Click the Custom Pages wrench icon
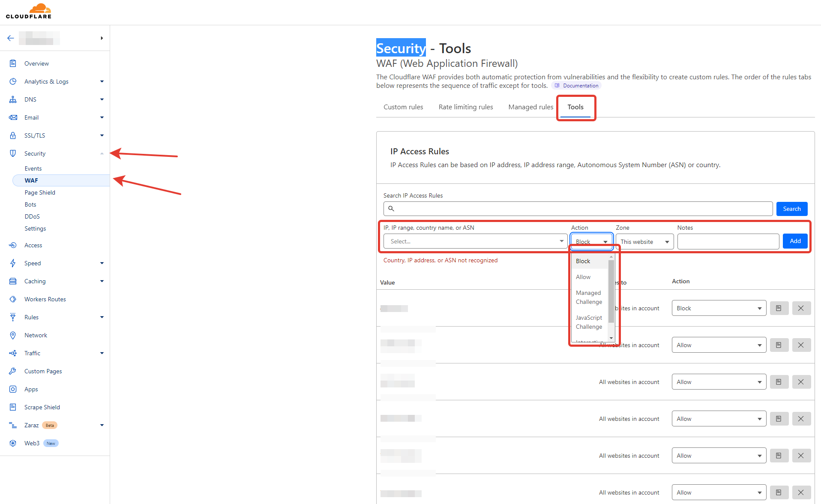 tap(13, 371)
